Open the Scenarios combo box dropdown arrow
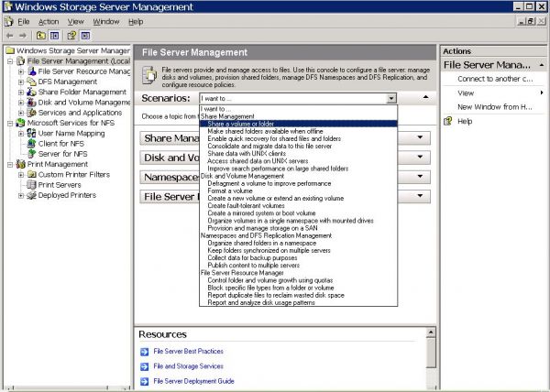This screenshot has height=392, width=550. point(391,98)
